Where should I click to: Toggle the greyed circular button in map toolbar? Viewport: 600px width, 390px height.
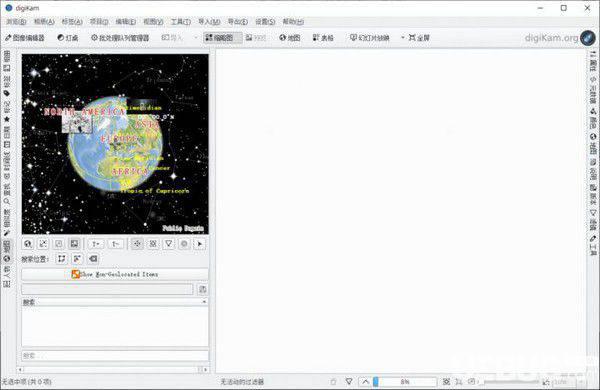pyautogui.click(x=184, y=244)
